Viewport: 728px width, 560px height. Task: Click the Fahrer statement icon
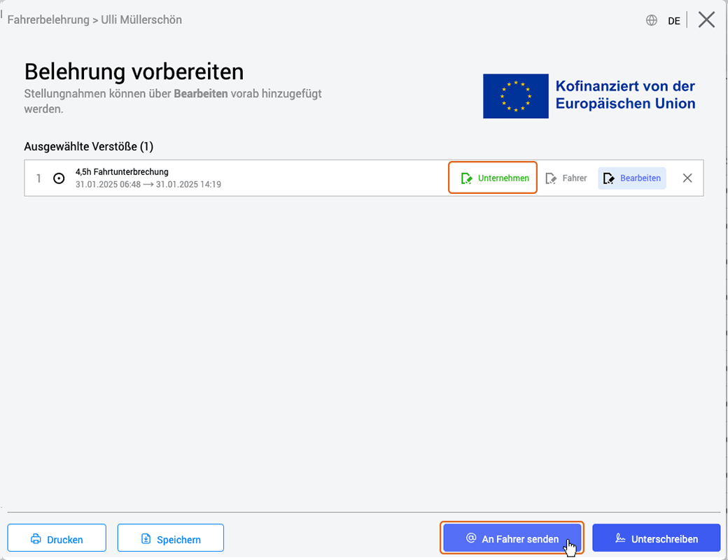pos(551,178)
